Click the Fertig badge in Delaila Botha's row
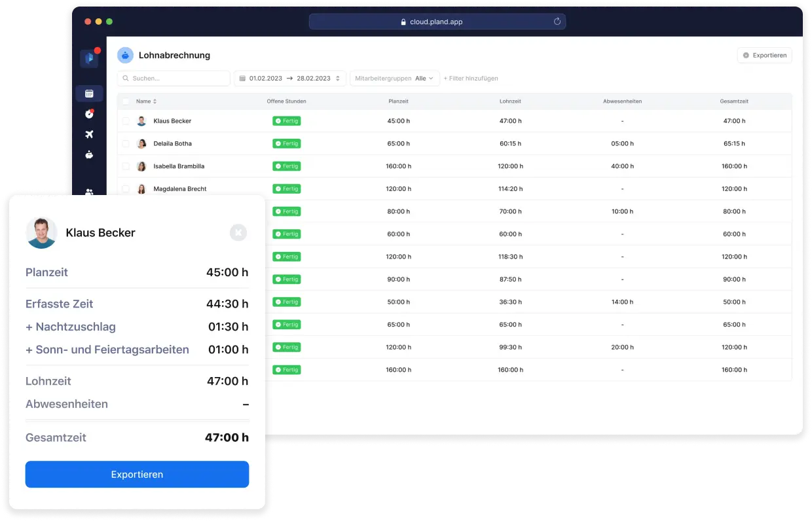The height and width of the screenshot is (521, 812). [287, 143]
